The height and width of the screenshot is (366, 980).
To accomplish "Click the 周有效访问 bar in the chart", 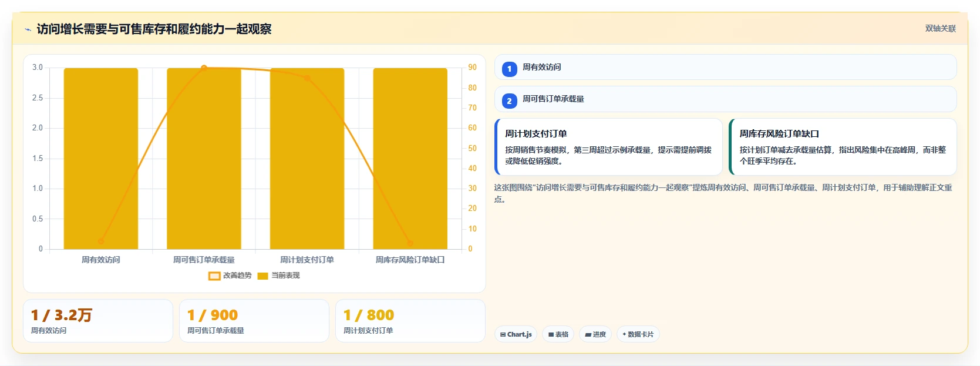I will (101, 159).
